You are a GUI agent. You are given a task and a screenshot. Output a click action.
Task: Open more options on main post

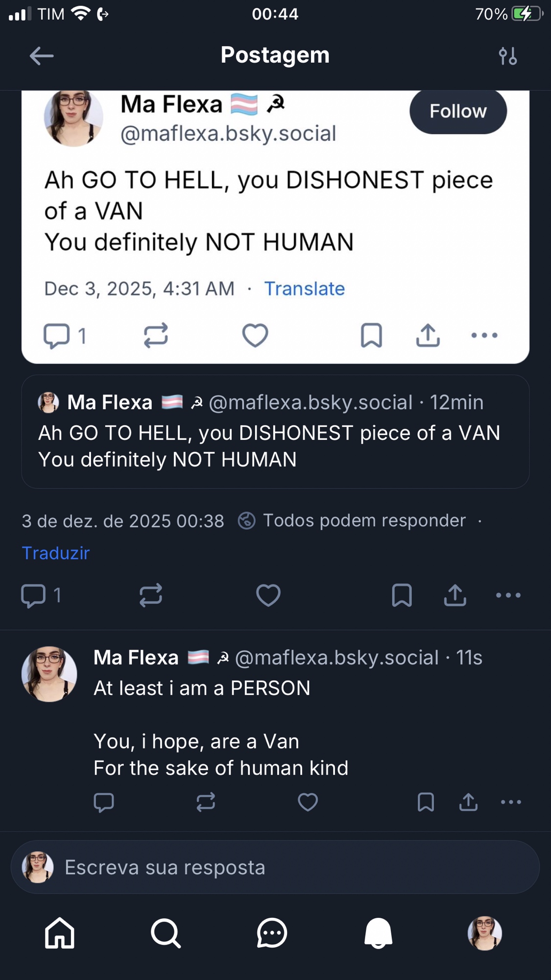click(508, 595)
